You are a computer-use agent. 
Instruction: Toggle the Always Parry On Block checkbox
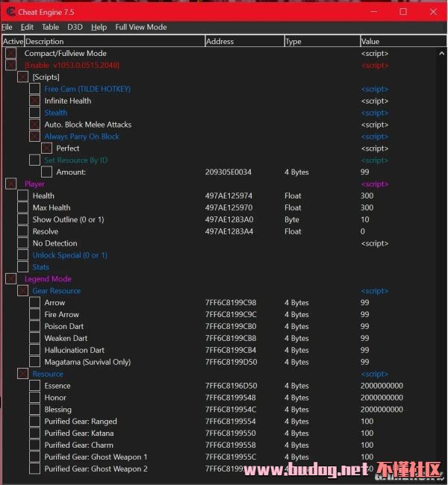[x=34, y=137]
